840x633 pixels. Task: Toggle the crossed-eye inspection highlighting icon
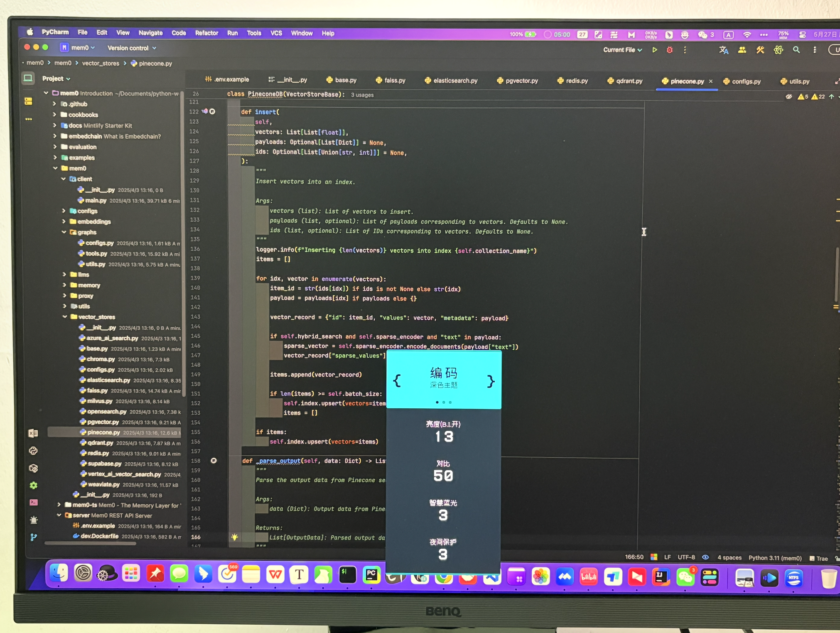[x=788, y=97]
